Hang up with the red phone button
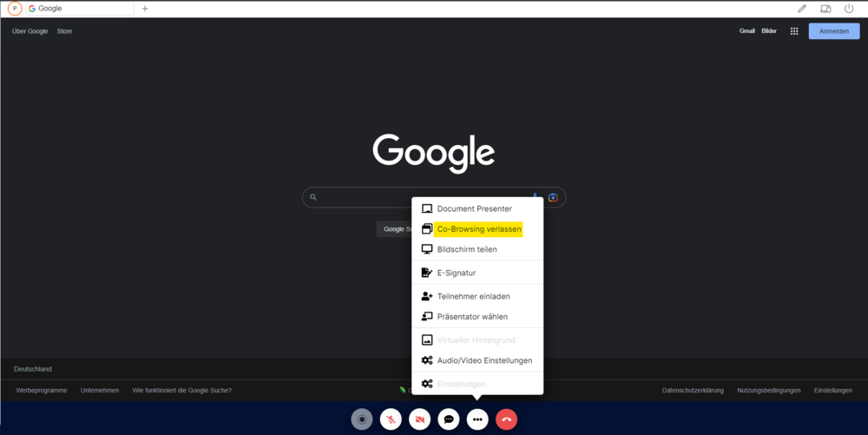 pyautogui.click(x=507, y=419)
